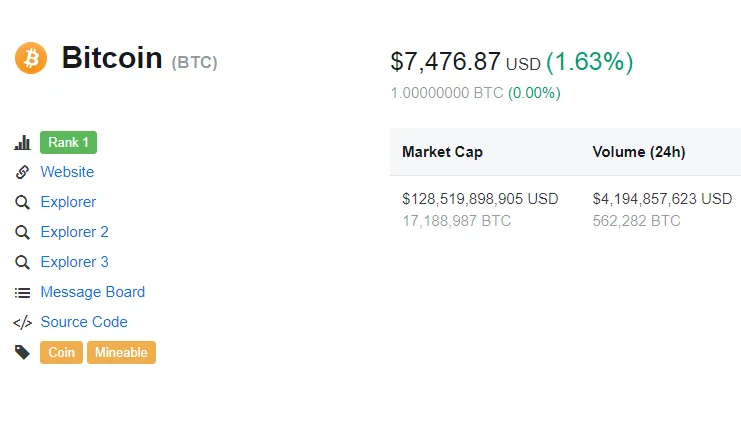Image resolution: width=741 pixels, height=422 pixels.
Task: Select the Coin tag badge
Action: pyautogui.click(x=61, y=353)
